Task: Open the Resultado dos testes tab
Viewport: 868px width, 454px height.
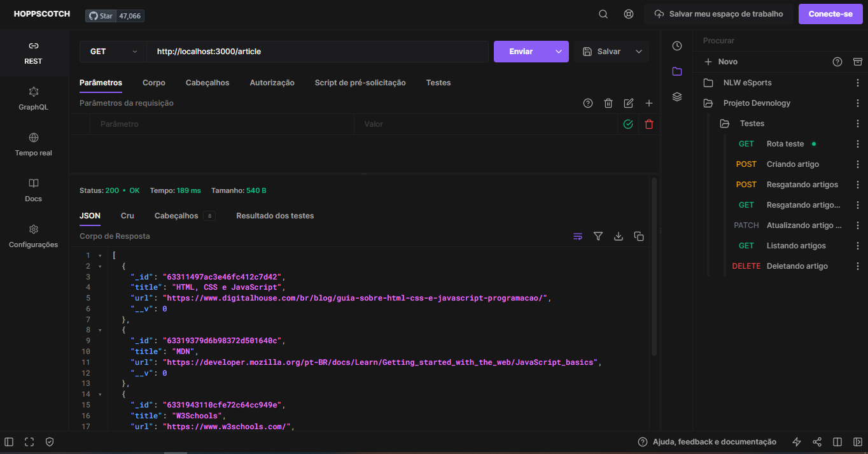Action: [x=275, y=215]
